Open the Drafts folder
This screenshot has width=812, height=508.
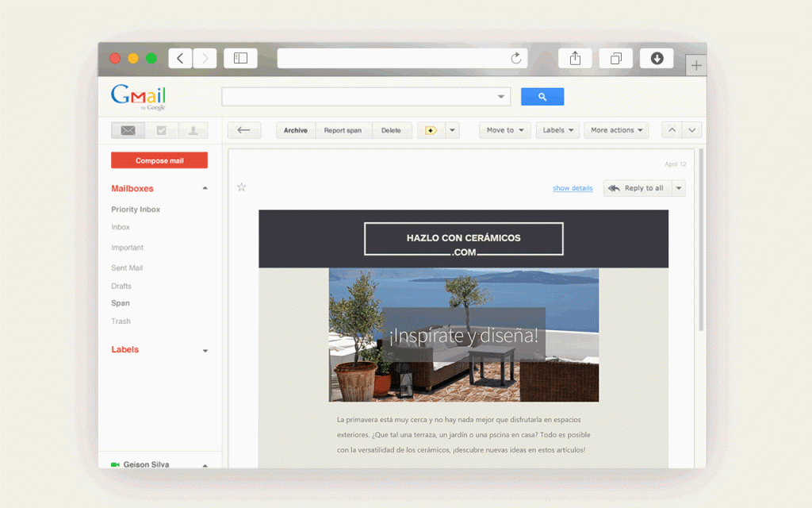tap(121, 286)
